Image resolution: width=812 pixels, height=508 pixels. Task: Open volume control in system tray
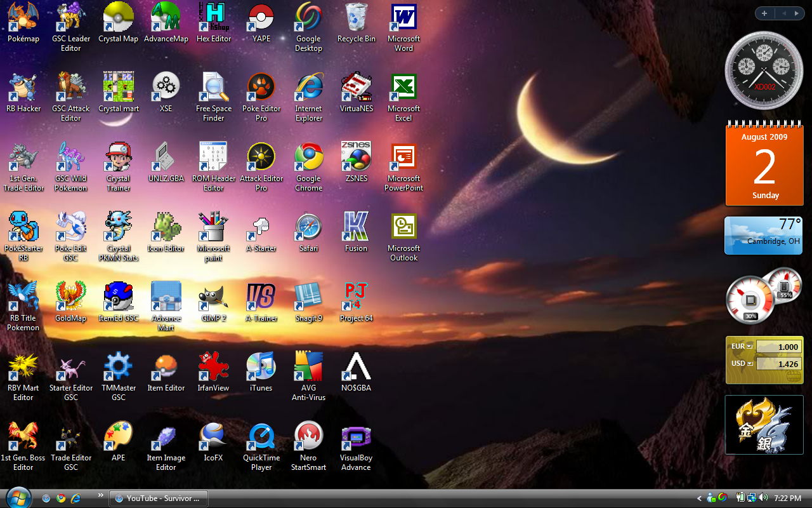[763, 498]
